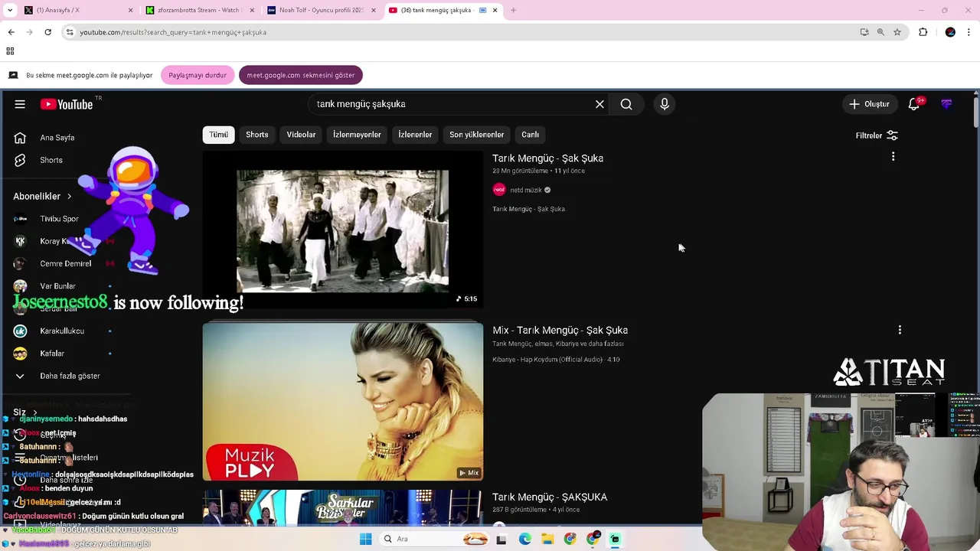The height and width of the screenshot is (551, 980).
Task: Open the YouTube hamburger guide menu
Action: 20,104
